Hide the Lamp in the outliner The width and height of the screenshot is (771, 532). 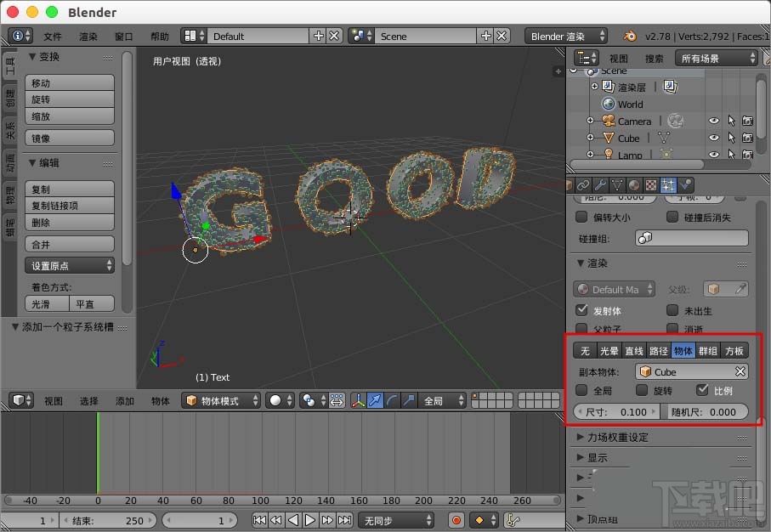[x=713, y=155]
